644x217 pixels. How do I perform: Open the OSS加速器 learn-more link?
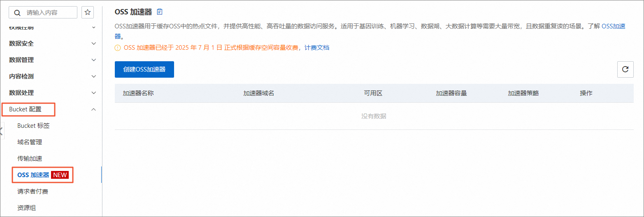(x=614, y=26)
